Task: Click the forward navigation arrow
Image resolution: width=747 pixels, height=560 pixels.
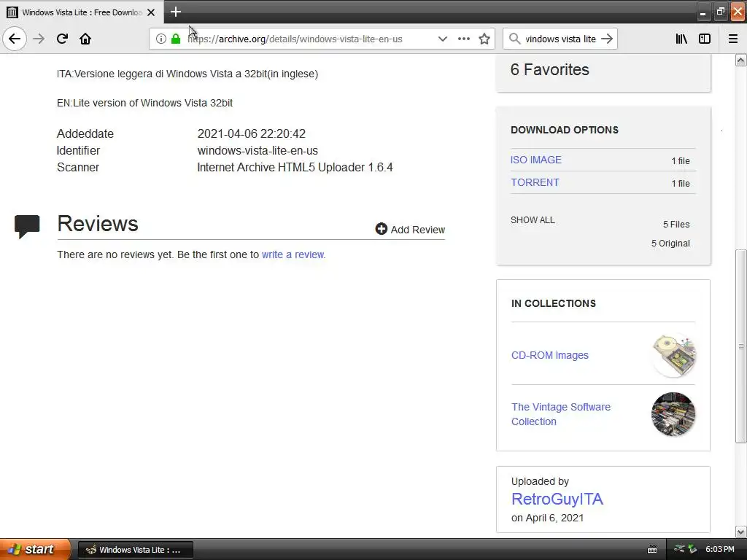Action: pos(39,39)
